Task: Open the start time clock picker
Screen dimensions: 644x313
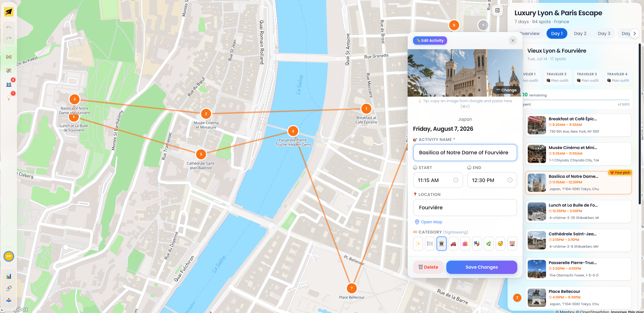Action: (x=456, y=180)
